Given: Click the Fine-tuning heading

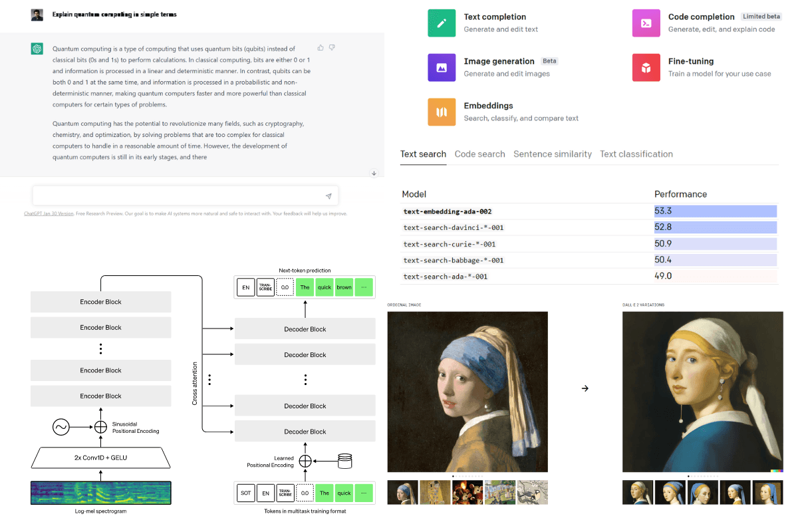Looking at the screenshot, I should tap(691, 61).
